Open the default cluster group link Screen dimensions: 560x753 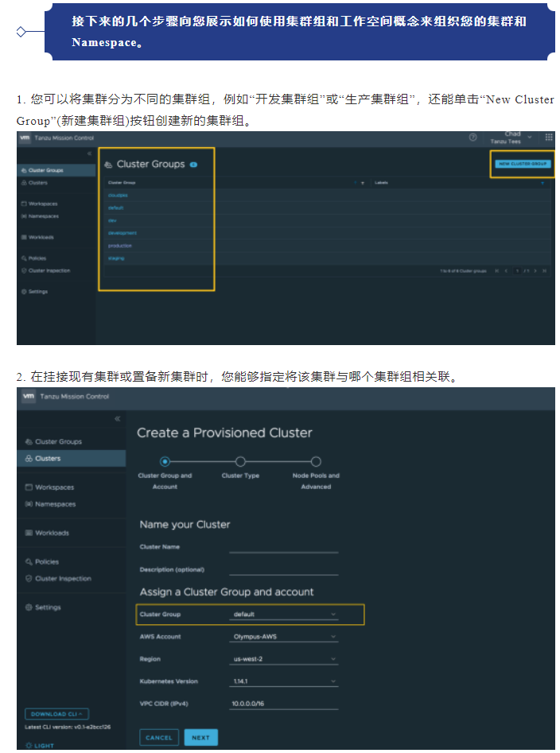pos(116,208)
